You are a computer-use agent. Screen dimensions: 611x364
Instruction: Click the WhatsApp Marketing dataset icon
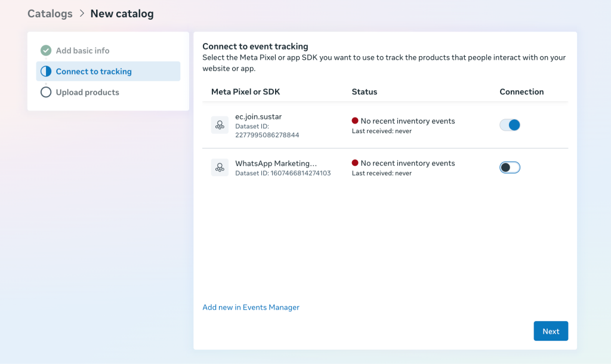pos(220,168)
